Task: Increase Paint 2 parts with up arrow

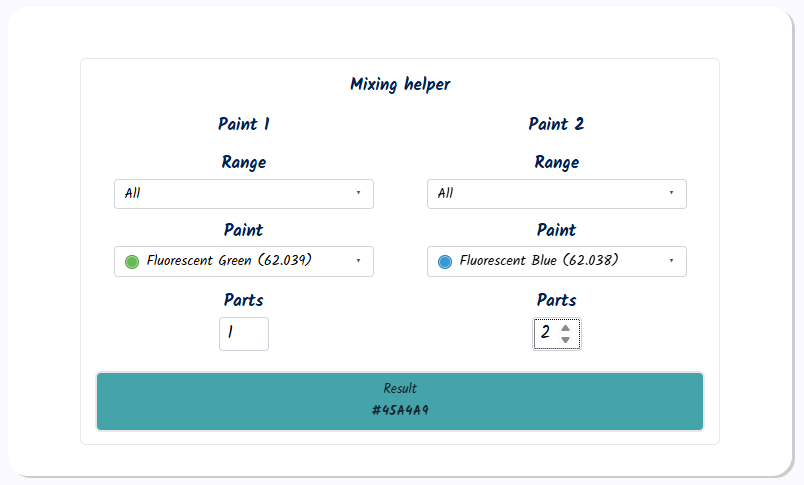Action: pyautogui.click(x=566, y=328)
